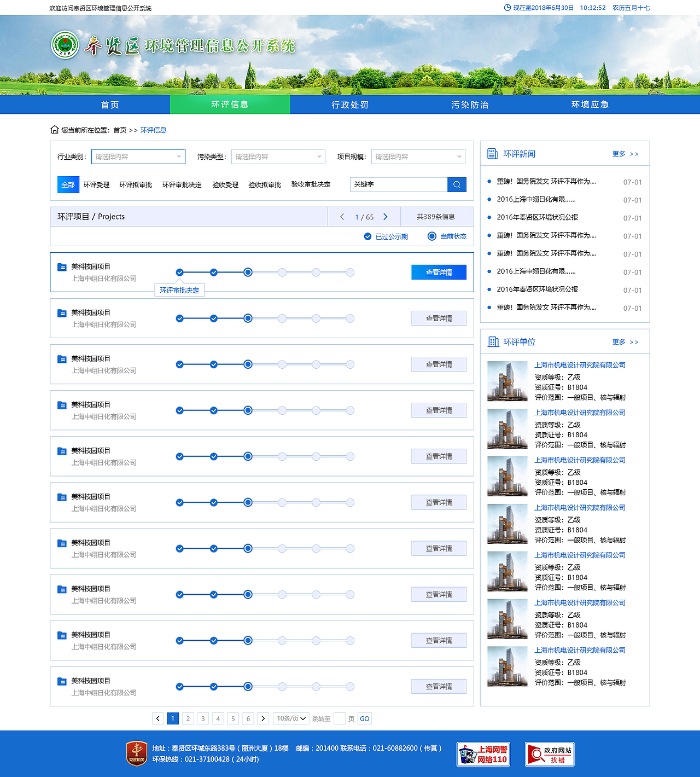Open news item 2016年奉贤区环境状况公报 at top
The width and height of the screenshot is (700, 777).
[537, 217]
